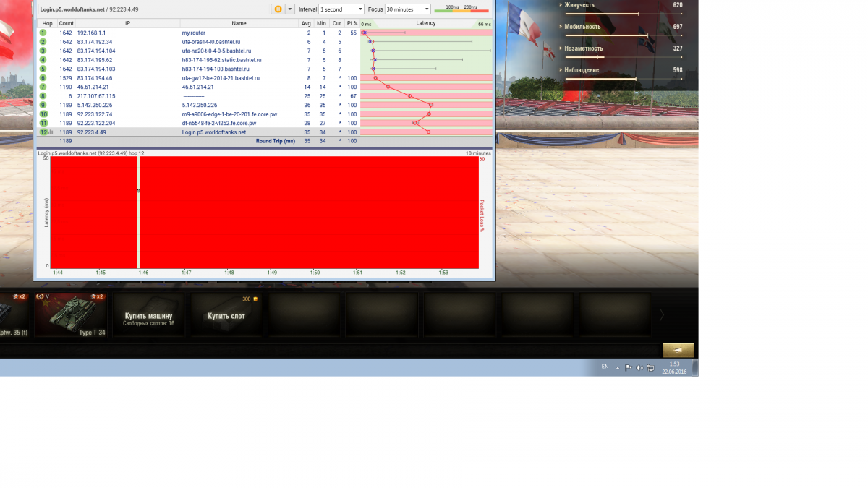Select hop 8 green circle icon

point(43,96)
